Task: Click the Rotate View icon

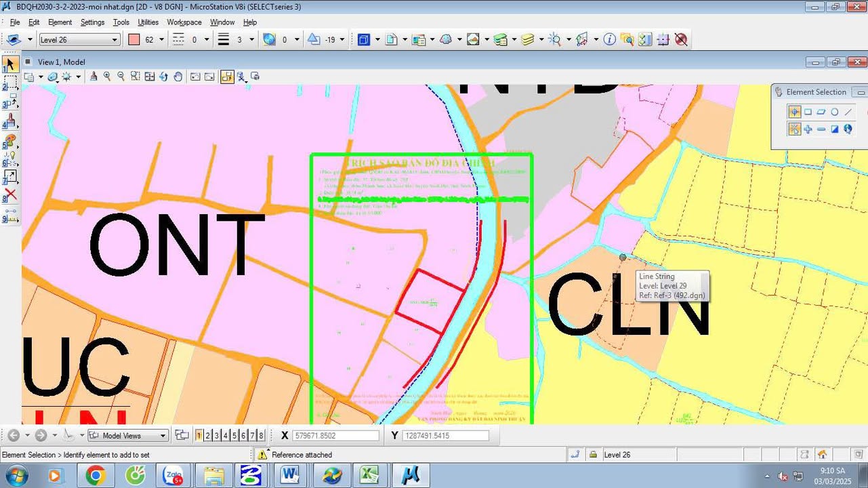Action: 163,77
